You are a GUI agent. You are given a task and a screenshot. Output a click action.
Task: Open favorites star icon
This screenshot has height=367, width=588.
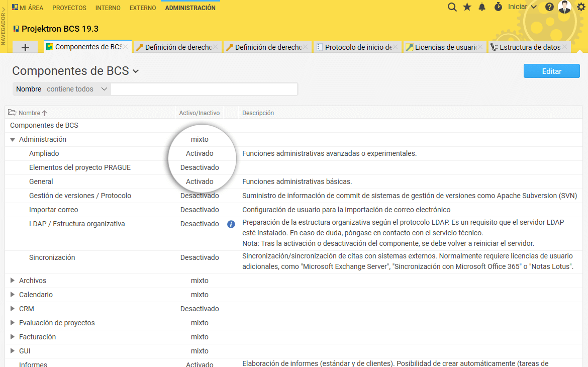pyautogui.click(x=467, y=7)
